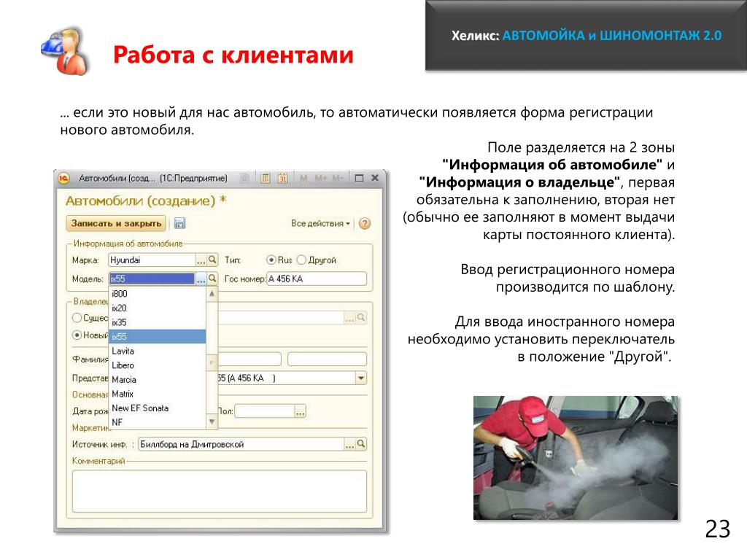Click the ellipsis button of Модель field
The image size is (747, 560).
[x=201, y=279]
